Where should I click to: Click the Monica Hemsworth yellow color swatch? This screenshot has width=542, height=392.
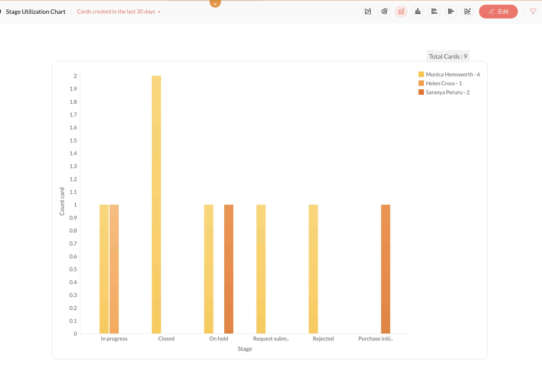point(421,74)
